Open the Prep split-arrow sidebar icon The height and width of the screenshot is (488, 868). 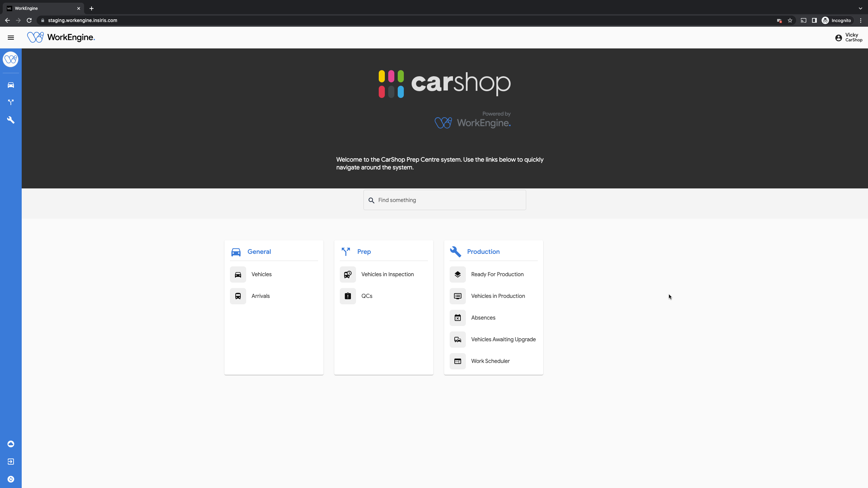[x=11, y=102]
